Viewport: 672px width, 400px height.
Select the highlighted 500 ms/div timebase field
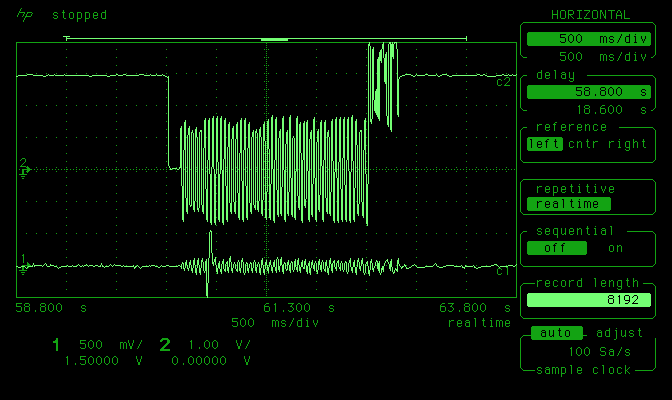pyautogui.click(x=590, y=39)
